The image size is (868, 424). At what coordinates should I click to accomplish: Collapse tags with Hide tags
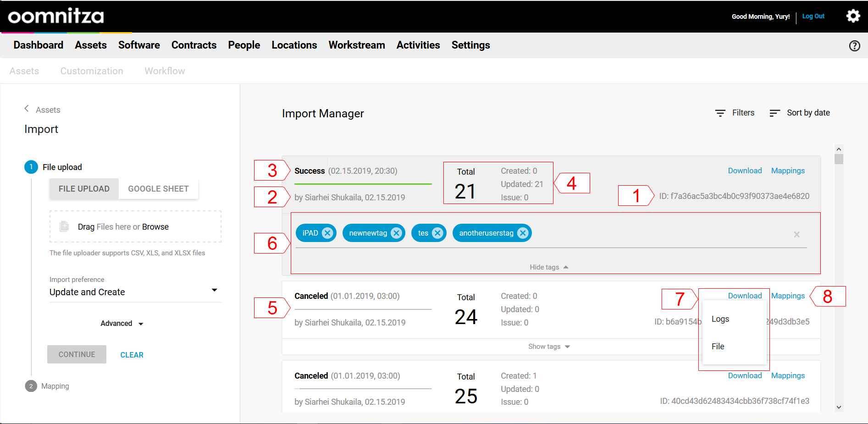click(548, 267)
